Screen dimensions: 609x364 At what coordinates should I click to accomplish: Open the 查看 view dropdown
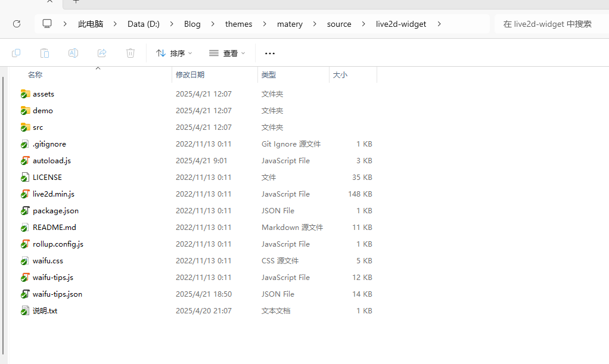(x=227, y=53)
